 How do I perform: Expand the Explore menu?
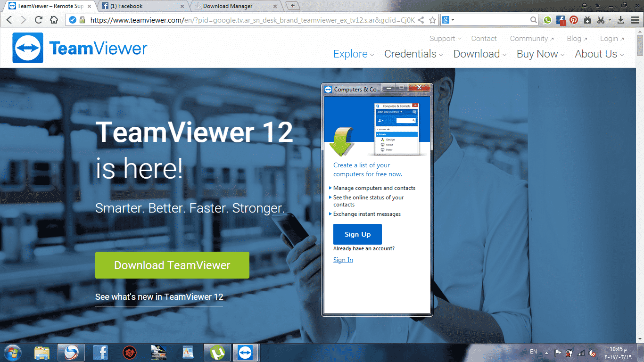coord(354,54)
